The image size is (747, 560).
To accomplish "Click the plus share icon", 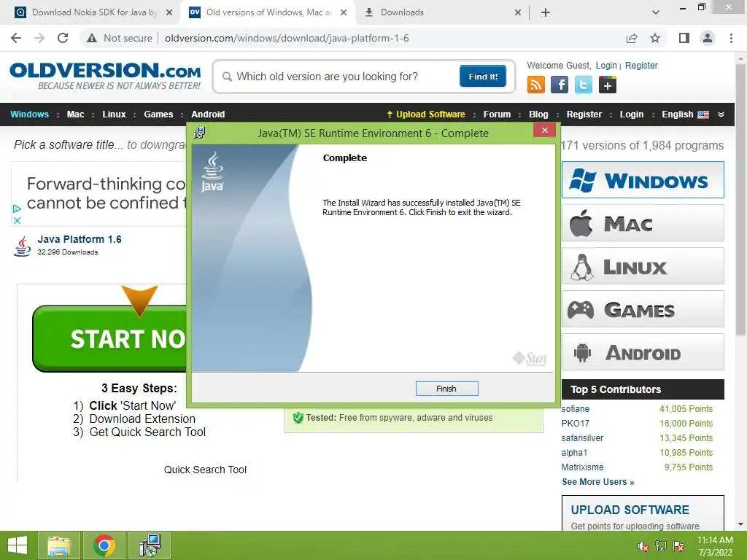I will pos(608,85).
